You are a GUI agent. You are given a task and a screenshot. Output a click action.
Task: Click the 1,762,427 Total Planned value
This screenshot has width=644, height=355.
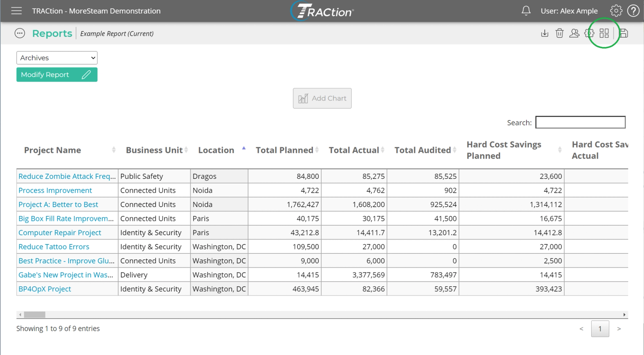click(303, 204)
